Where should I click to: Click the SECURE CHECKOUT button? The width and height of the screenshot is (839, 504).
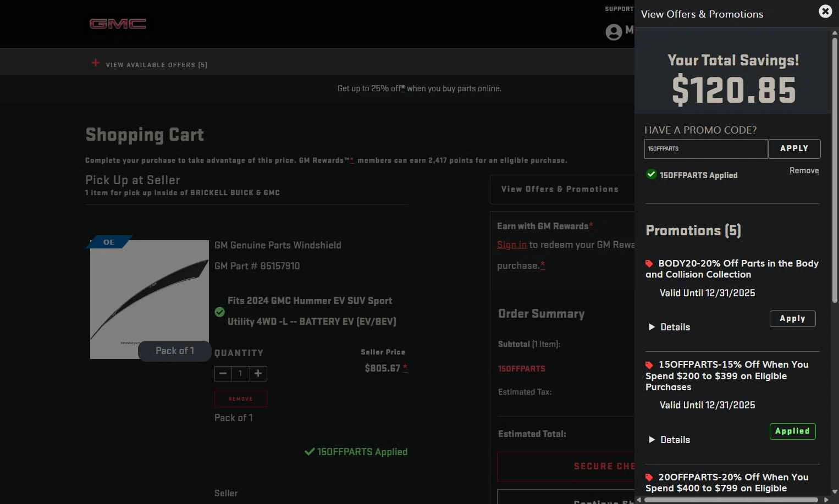pyautogui.click(x=566, y=467)
